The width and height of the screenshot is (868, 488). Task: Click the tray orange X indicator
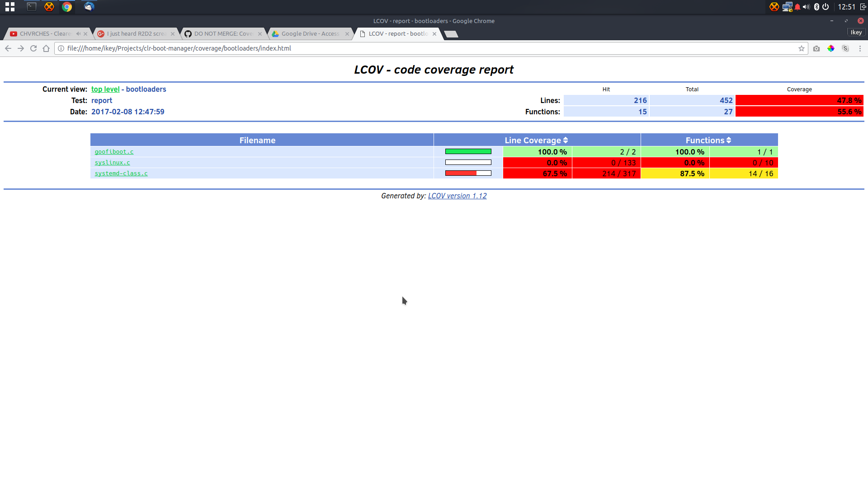pyautogui.click(x=774, y=7)
